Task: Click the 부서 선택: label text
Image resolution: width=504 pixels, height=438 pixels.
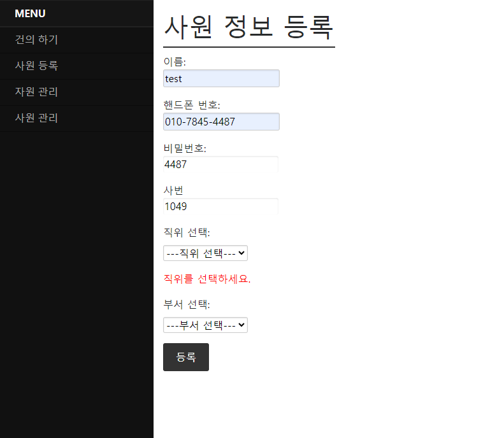Action: click(187, 304)
